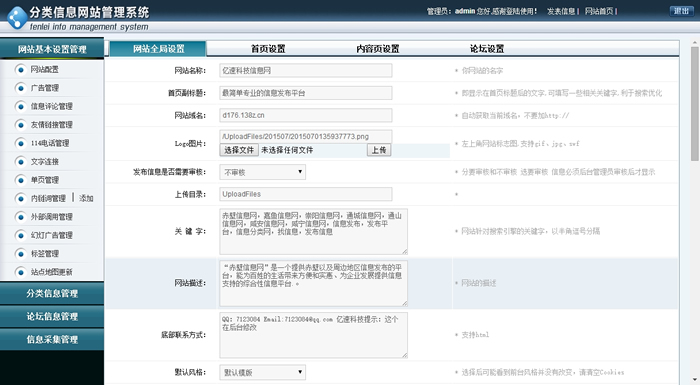
Task: Open 114电话管理 in the sidebar
Action: (x=50, y=143)
